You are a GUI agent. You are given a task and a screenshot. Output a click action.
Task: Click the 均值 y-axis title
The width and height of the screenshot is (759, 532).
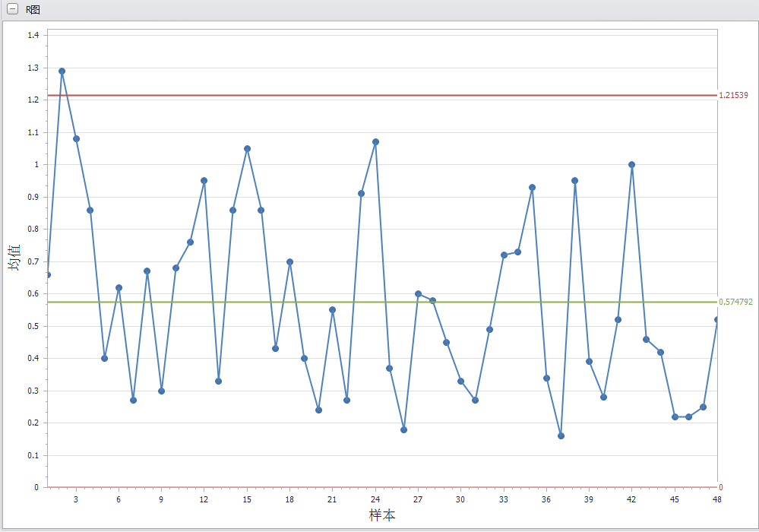(x=14, y=258)
